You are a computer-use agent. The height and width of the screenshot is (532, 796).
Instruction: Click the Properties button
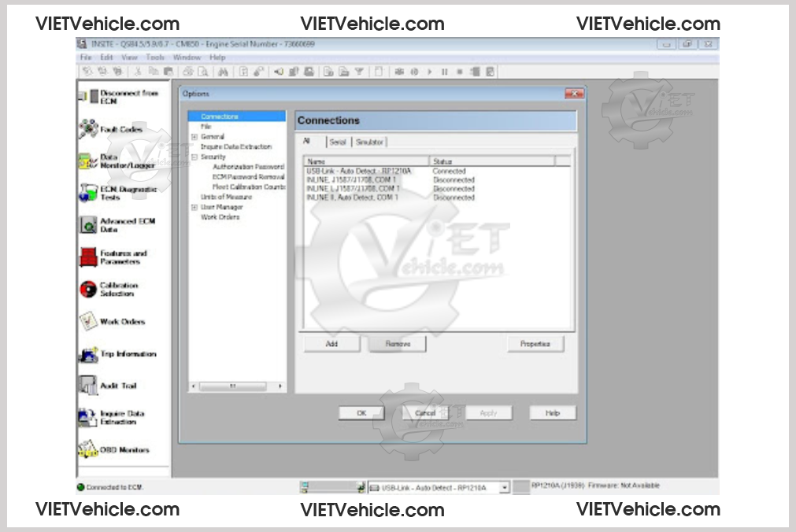[535, 344]
